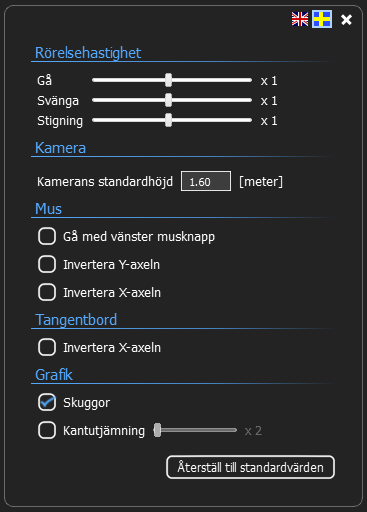Click the Grafik section heading
Viewport: 367px width, 512px height.
[54, 375]
